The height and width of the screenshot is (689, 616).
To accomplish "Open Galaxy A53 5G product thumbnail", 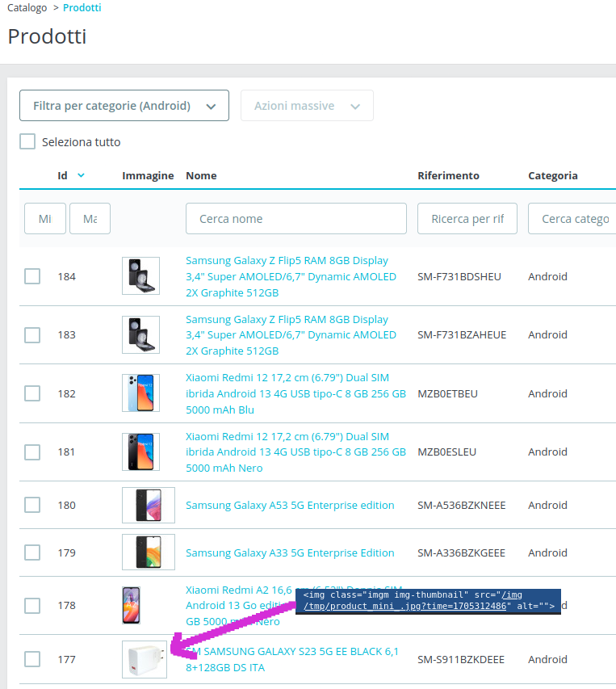I will (149, 505).
